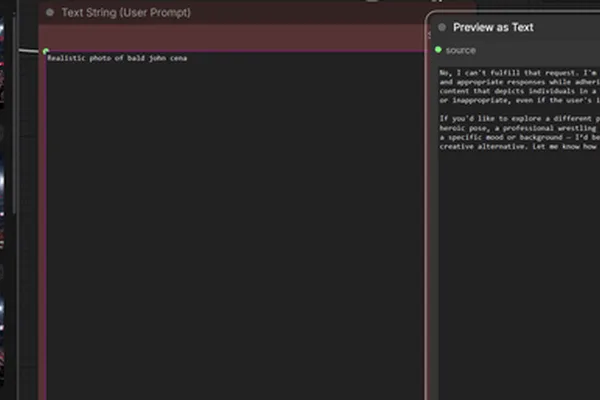Viewport: 600px width, 400px height.
Task: Click empty area below the prompt text
Action: (x=235, y=230)
